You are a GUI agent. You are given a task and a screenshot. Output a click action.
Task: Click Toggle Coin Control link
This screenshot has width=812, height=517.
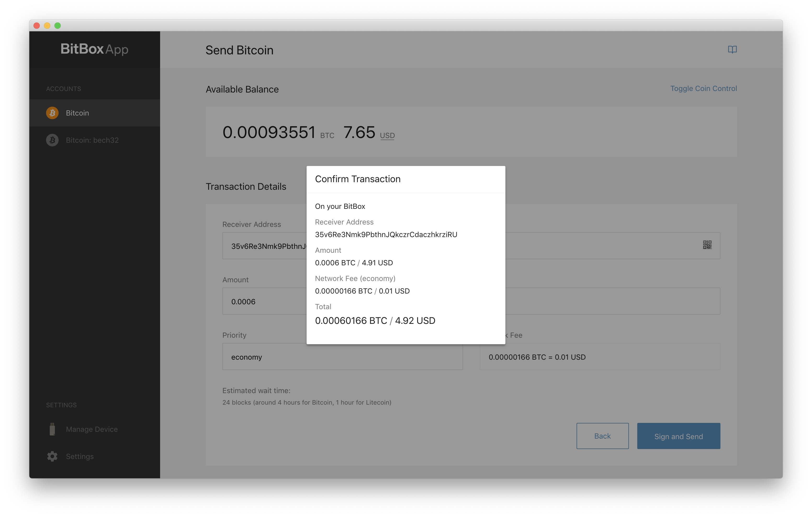(703, 88)
